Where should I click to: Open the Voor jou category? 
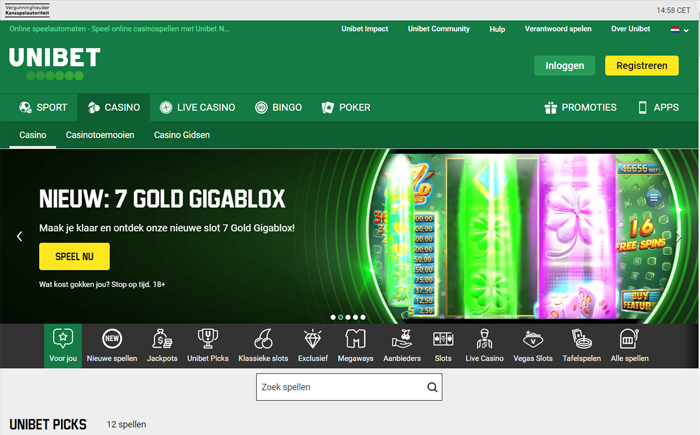(x=63, y=346)
